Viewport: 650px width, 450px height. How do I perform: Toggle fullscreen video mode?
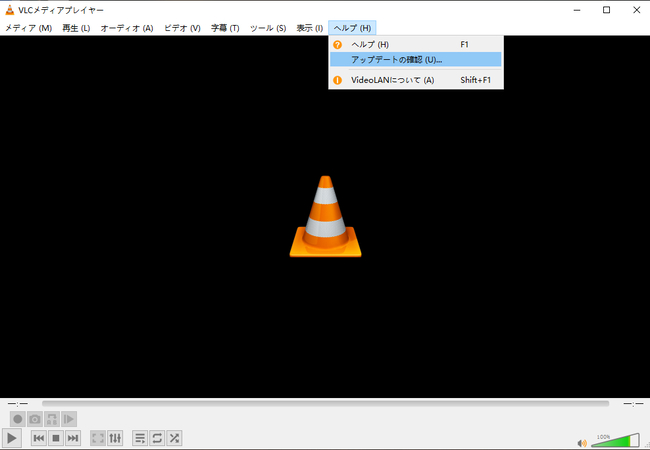tap(98, 438)
